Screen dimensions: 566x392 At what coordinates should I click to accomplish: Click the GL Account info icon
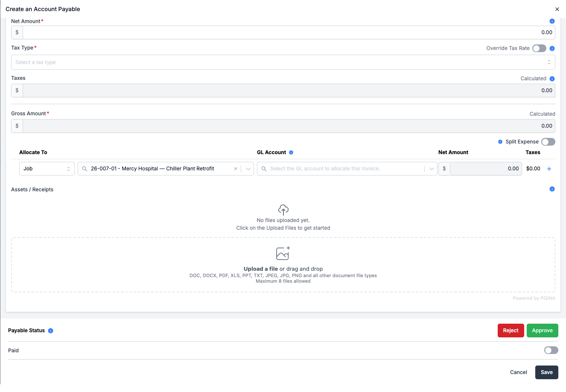coord(291,152)
